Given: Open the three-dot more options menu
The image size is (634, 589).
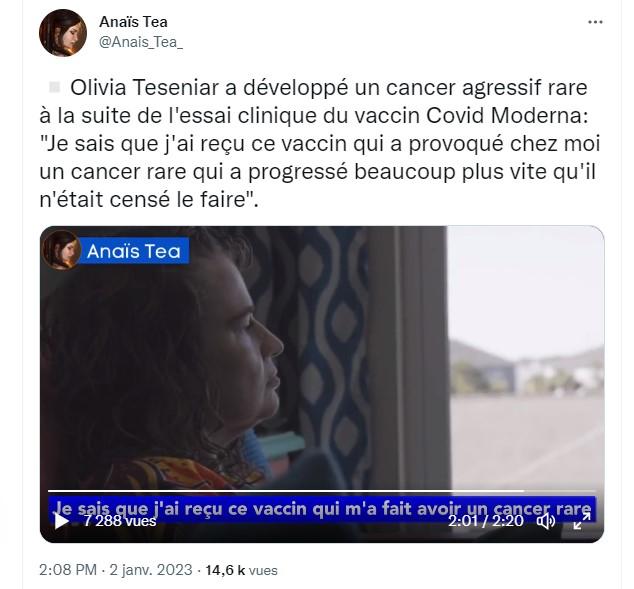Looking at the screenshot, I should pos(595,22).
